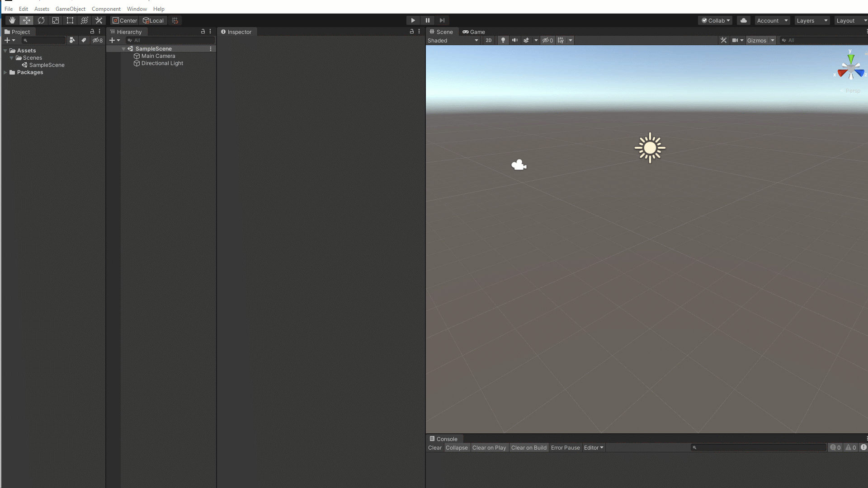Start Play mode
The image size is (868, 488).
413,20
